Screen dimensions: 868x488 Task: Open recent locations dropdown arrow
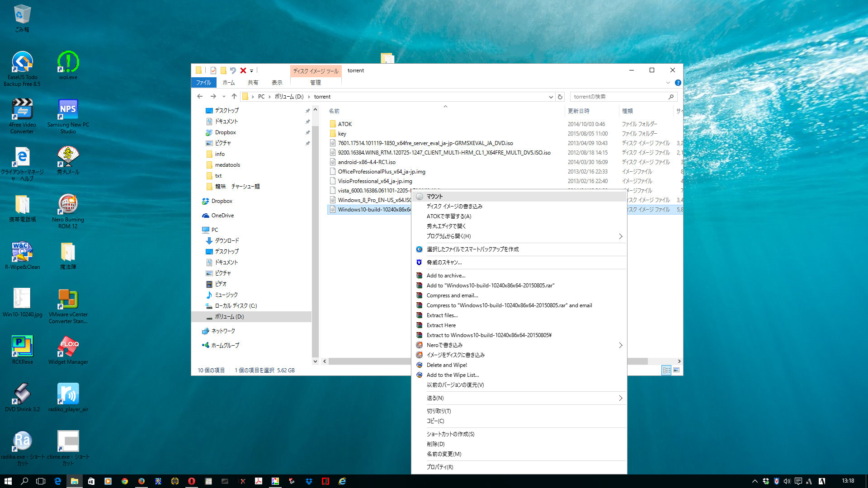(x=224, y=96)
